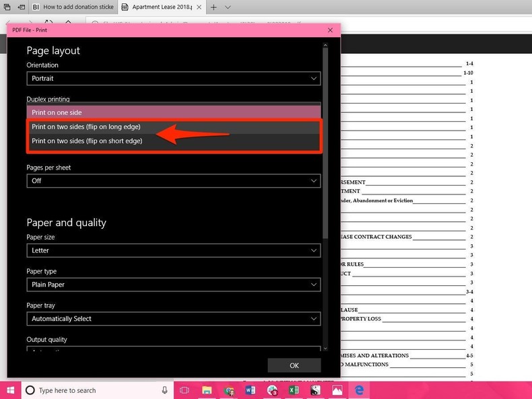This screenshot has height=399, width=532.
Task: Expand the Paper size Letter dropdown
Action: [173, 250]
